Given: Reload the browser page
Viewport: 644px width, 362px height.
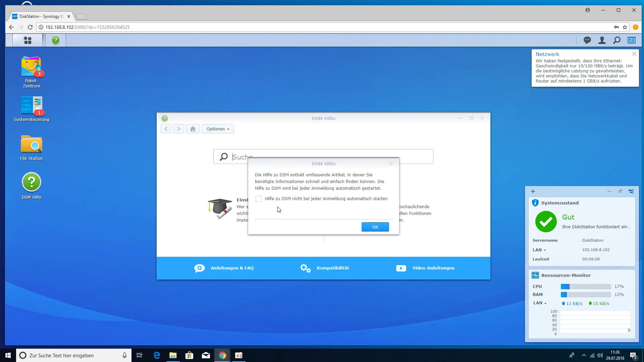Looking at the screenshot, I should (x=30, y=27).
